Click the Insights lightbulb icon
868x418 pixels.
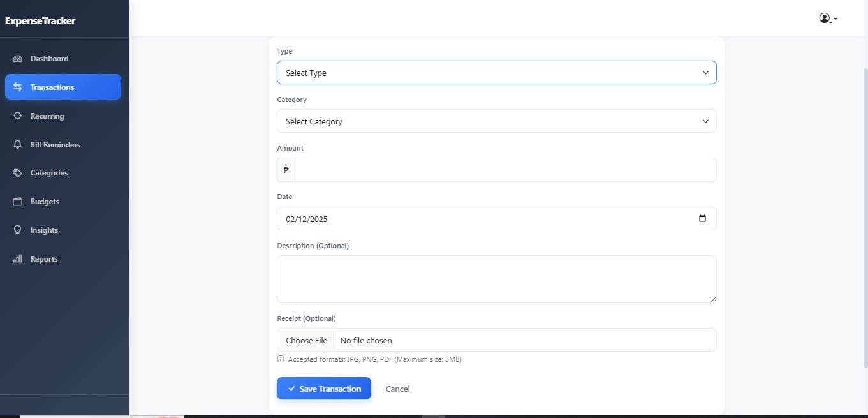(17, 230)
